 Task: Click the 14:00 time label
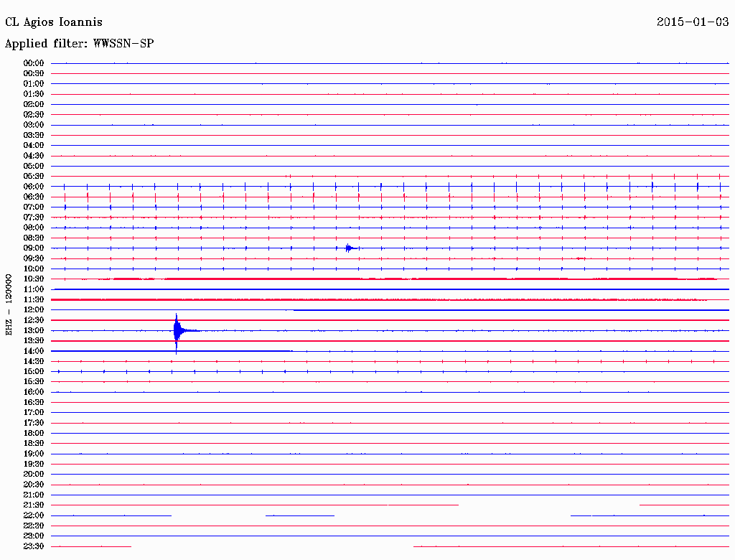click(x=34, y=351)
